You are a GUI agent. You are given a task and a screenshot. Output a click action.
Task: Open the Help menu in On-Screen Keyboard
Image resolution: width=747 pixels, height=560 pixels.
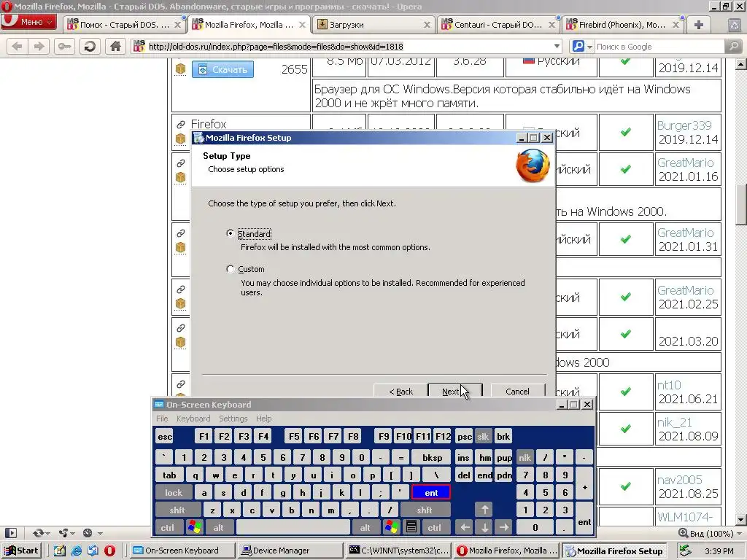[x=263, y=419]
